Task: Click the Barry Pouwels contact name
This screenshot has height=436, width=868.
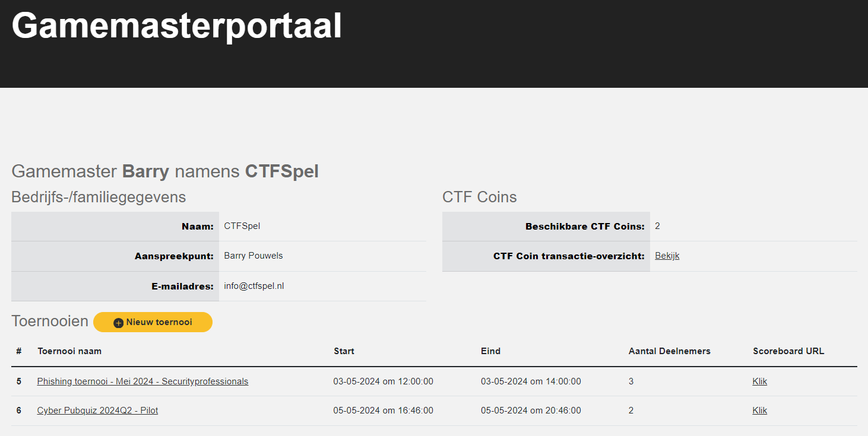Action: coord(253,256)
